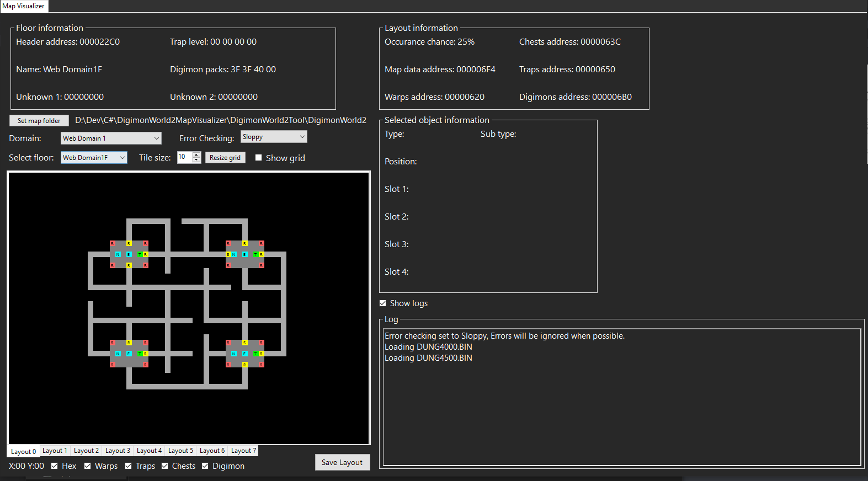Select cyan E tile in upper-right room

click(x=245, y=254)
